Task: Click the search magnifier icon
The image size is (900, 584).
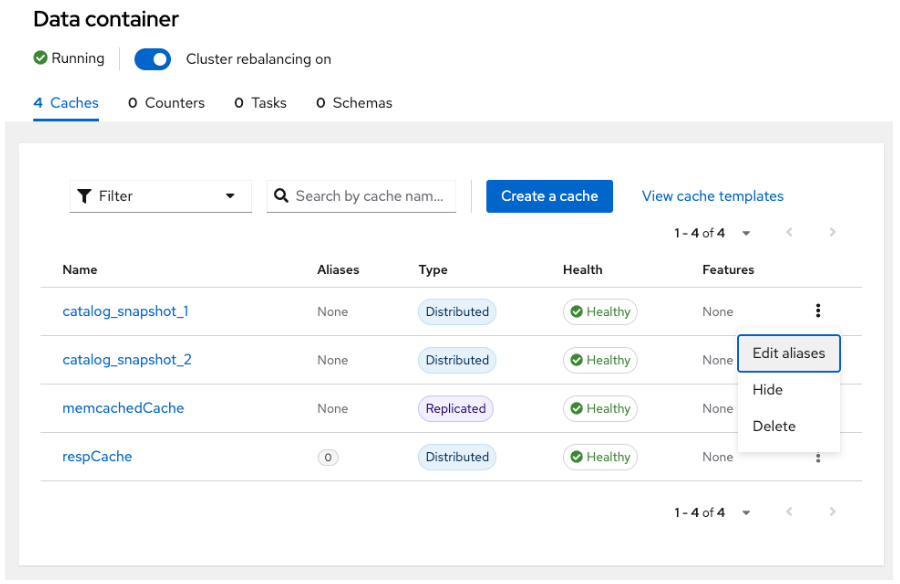Action: click(x=281, y=196)
